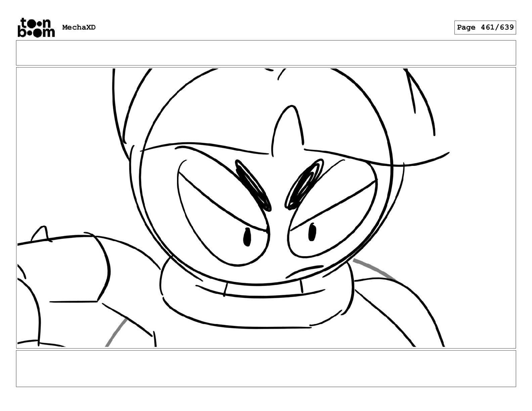Screen dimensions: 532x411
Task: Click the empty caption box above the panel
Action: [266, 53]
